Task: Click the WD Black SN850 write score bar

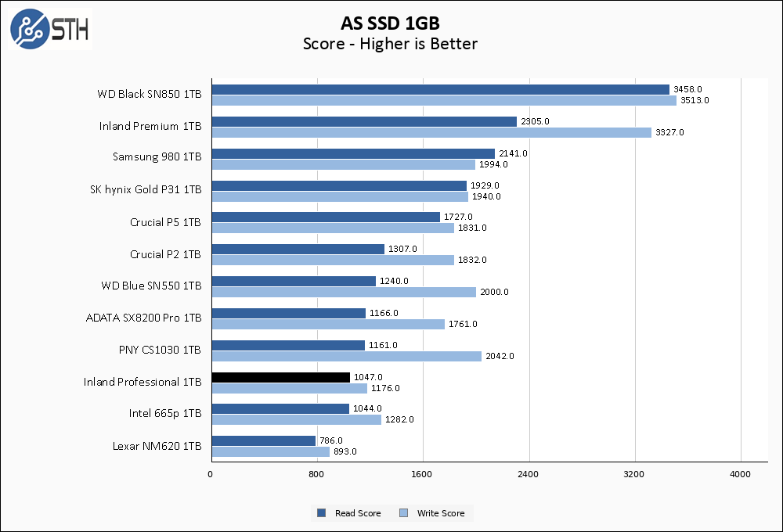Action: pyautogui.click(x=445, y=100)
